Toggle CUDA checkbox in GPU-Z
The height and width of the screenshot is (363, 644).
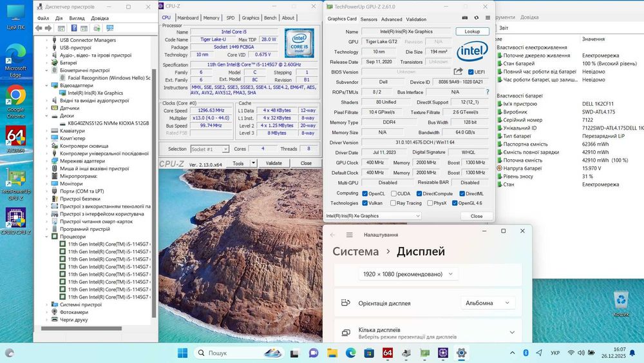click(393, 193)
